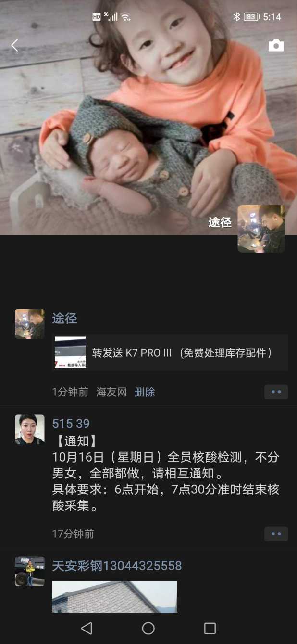Open the 天安彩钢13044325558 username link
Viewport: 297px width, 644px height.
click(117, 566)
